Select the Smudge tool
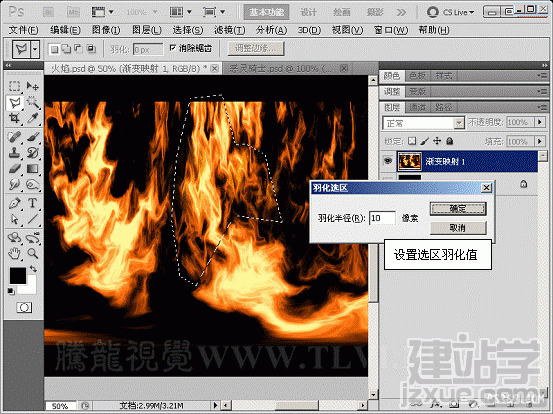Screen dimensions: 553x414 click(x=14, y=184)
